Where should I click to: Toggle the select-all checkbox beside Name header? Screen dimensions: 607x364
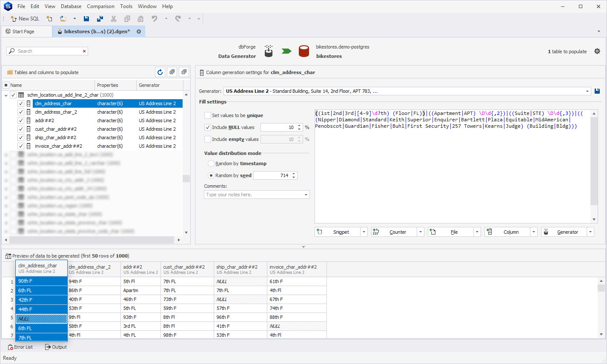click(6, 85)
